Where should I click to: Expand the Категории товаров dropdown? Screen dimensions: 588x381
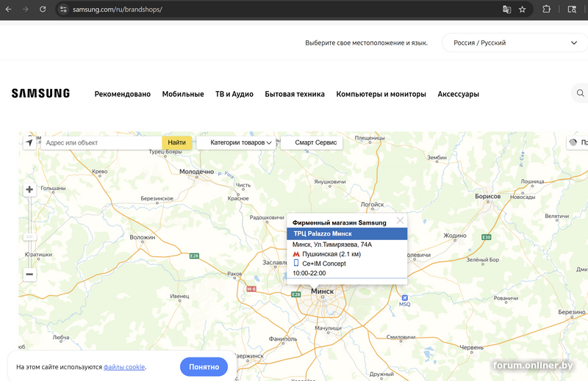coord(236,142)
